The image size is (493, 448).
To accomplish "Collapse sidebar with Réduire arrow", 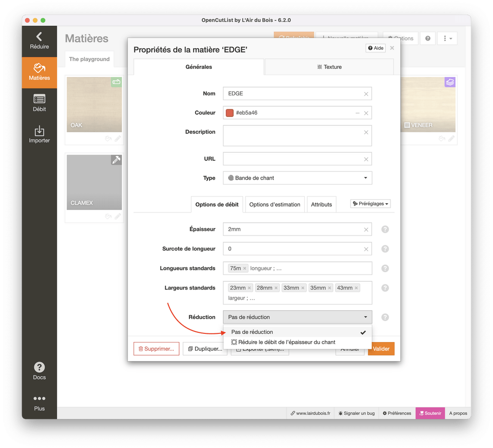I will tap(39, 41).
